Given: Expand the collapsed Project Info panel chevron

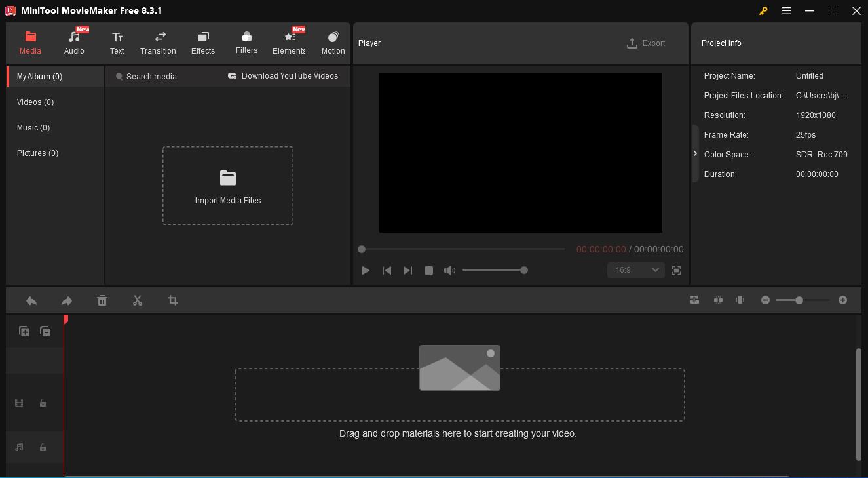Looking at the screenshot, I should [x=695, y=153].
